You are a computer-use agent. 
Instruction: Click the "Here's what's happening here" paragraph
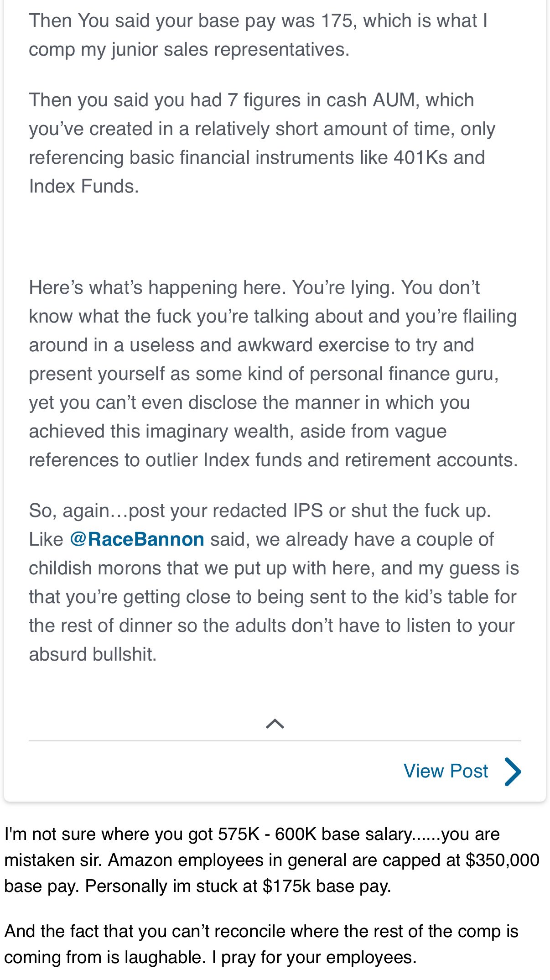[273, 374]
